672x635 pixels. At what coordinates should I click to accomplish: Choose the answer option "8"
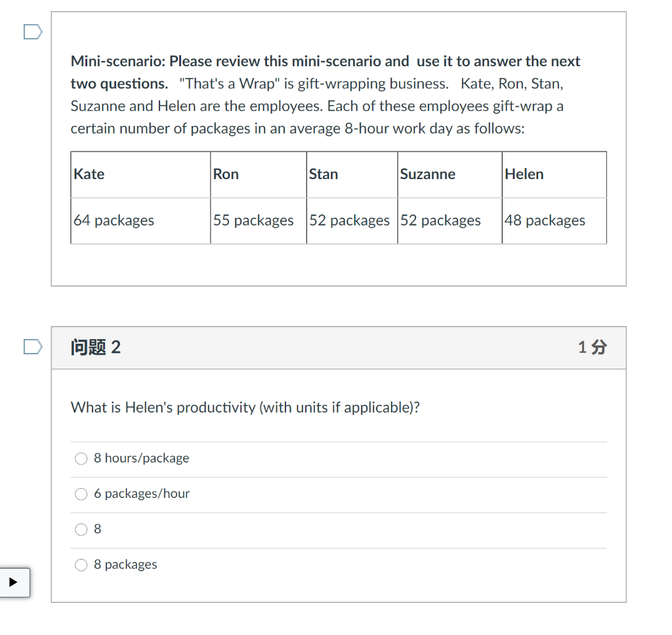(80, 529)
